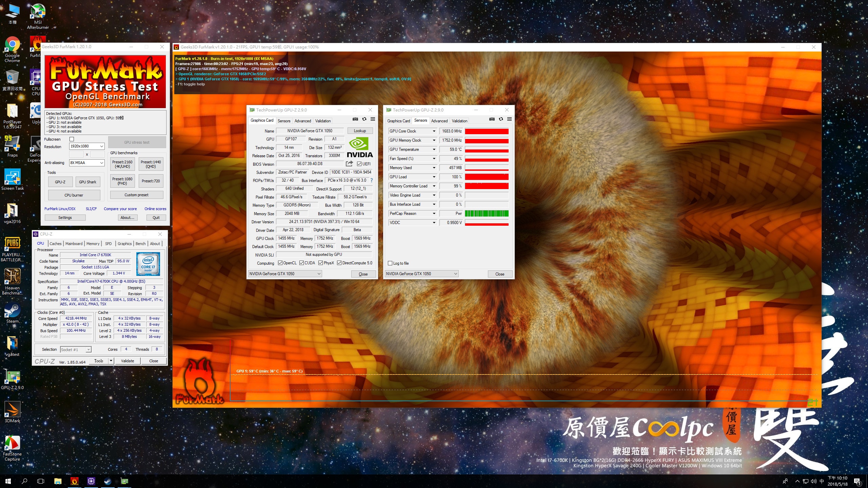Expand the Fan Speed (%) sensor dropdown

434,159
